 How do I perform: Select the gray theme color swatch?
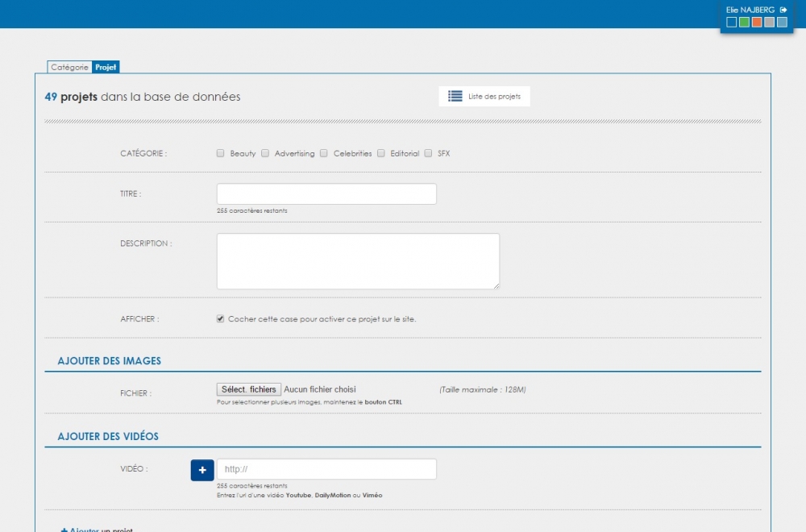(x=770, y=23)
